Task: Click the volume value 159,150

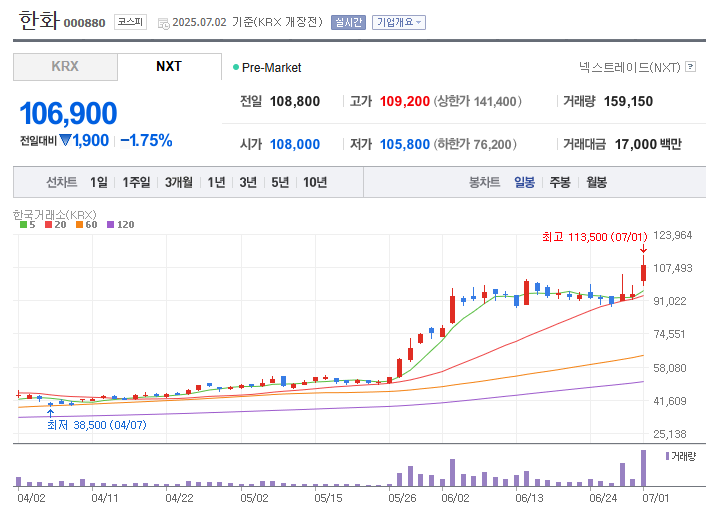Action: [628, 101]
